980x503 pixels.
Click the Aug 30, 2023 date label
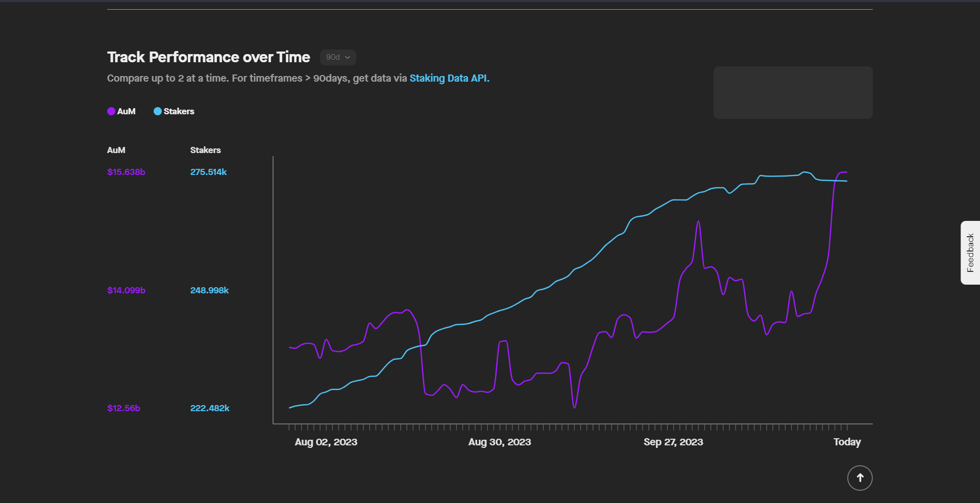click(x=500, y=442)
